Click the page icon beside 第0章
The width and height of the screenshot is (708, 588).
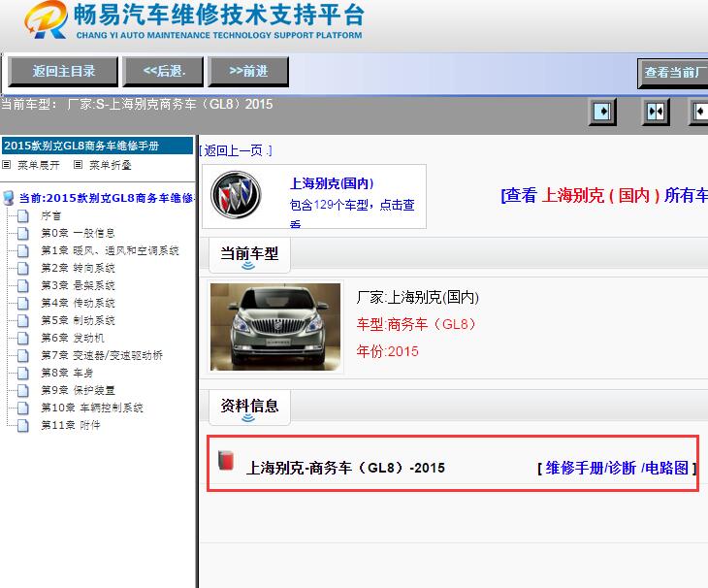23,234
